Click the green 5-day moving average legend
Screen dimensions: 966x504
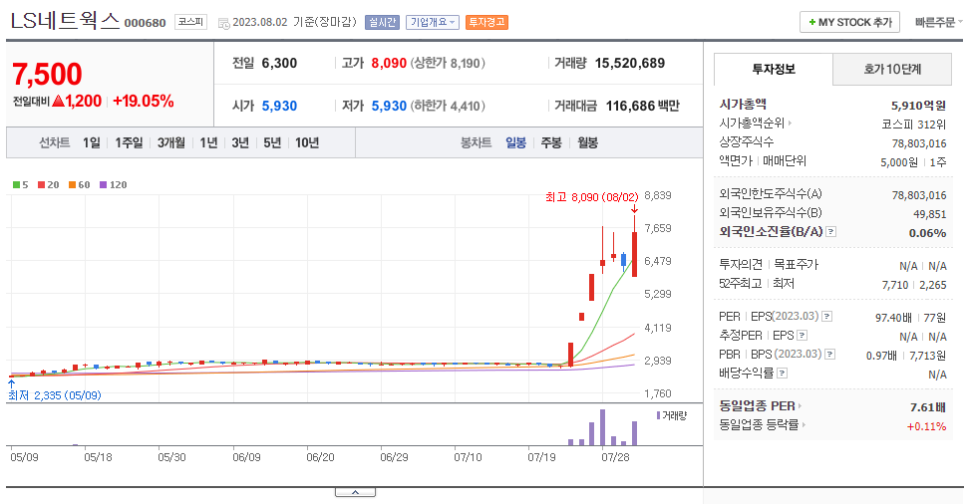coord(20,185)
